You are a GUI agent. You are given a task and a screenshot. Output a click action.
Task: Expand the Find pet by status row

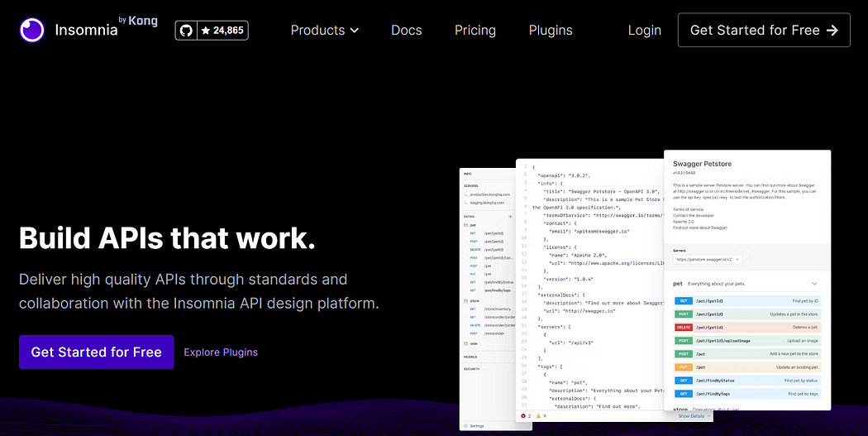(747, 381)
